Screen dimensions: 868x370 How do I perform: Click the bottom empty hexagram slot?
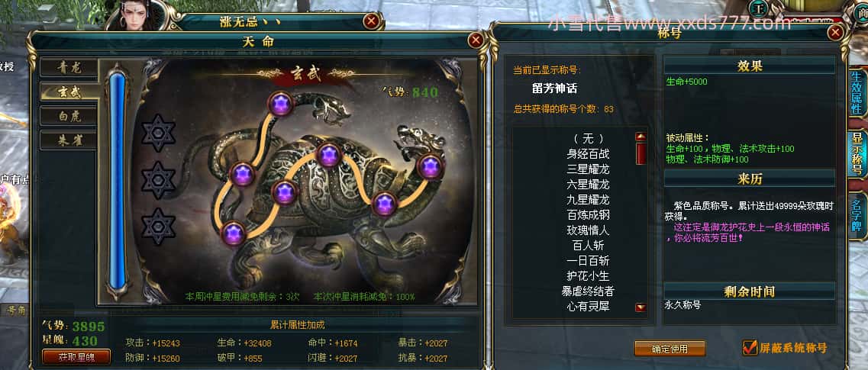tap(158, 227)
